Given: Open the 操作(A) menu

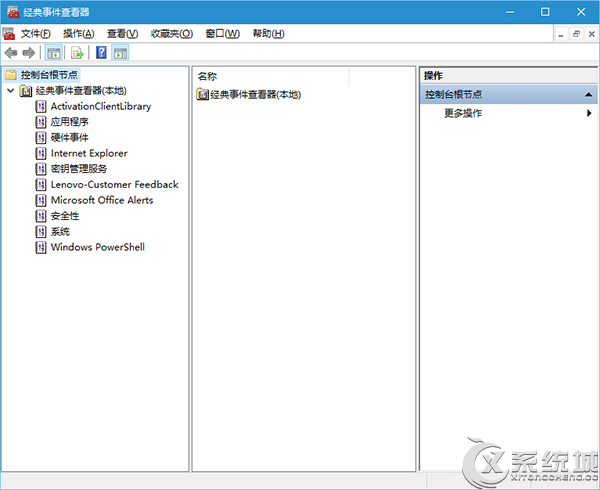Looking at the screenshot, I should pyautogui.click(x=78, y=34).
